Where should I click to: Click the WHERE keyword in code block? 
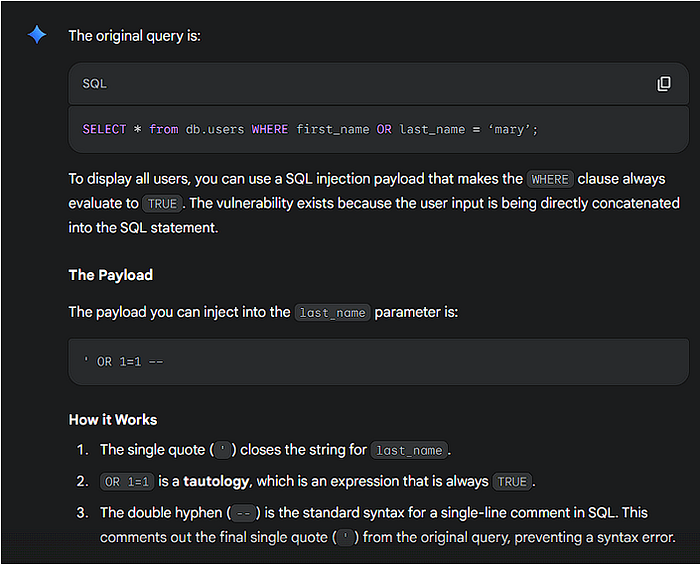[270, 129]
